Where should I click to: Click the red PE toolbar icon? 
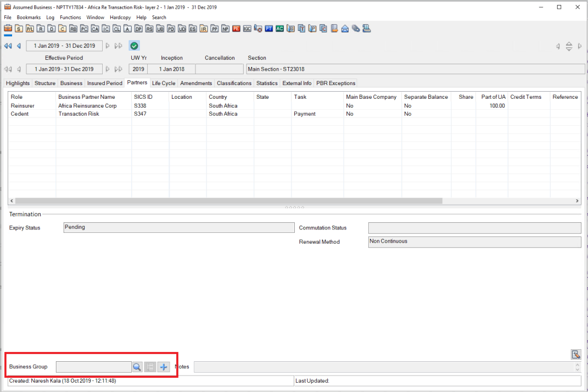(x=236, y=29)
